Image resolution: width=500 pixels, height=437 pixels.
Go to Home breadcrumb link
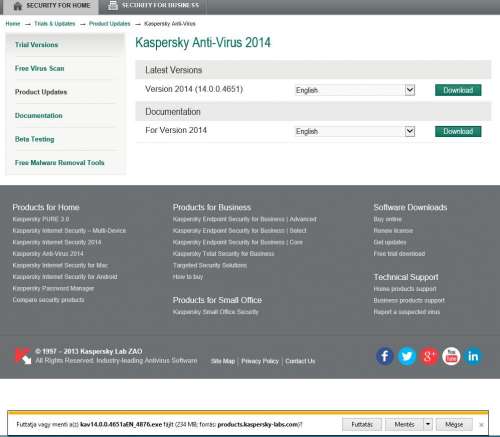pyautogui.click(x=13, y=24)
